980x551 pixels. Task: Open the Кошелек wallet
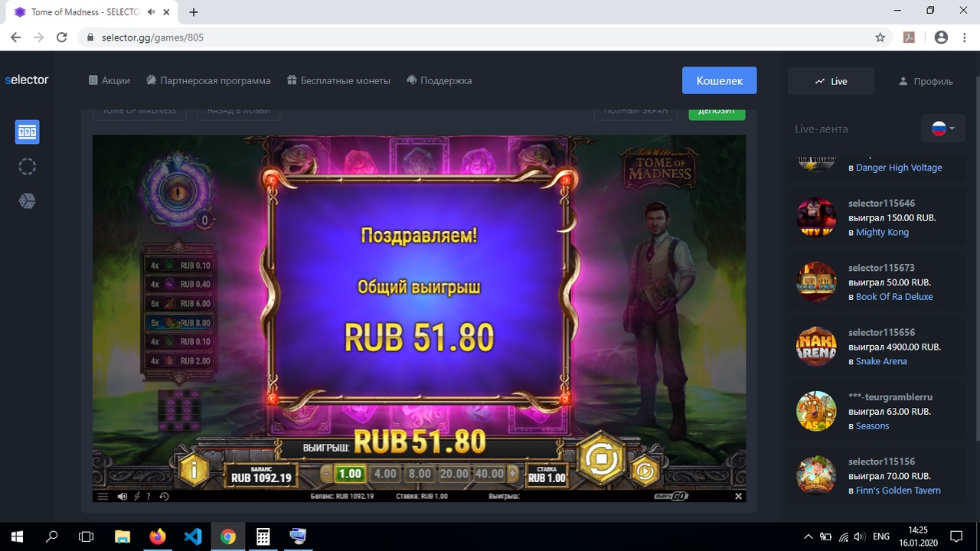[720, 80]
